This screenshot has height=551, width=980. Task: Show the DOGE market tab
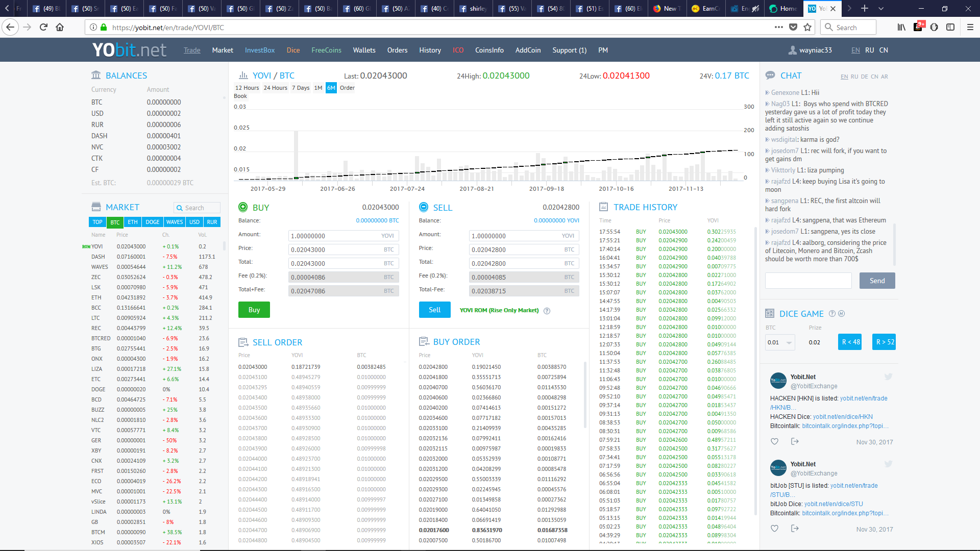[x=153, y=222]
